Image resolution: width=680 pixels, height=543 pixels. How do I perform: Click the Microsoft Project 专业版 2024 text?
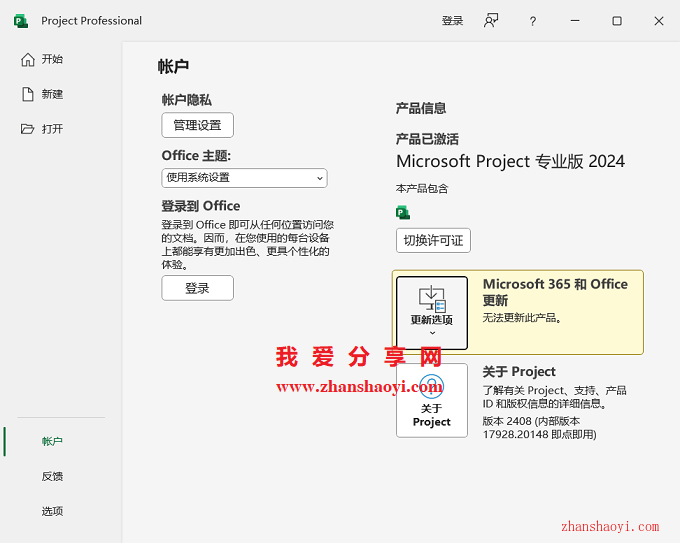[x=510, y=161]
